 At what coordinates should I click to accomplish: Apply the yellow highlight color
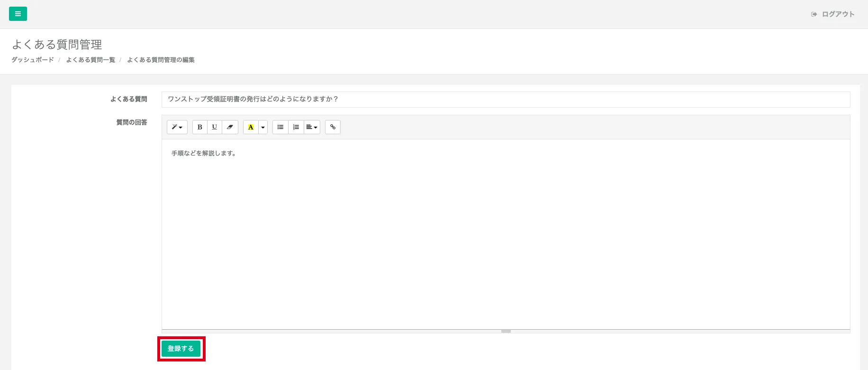pyautogui.click(x=251, y=127)
